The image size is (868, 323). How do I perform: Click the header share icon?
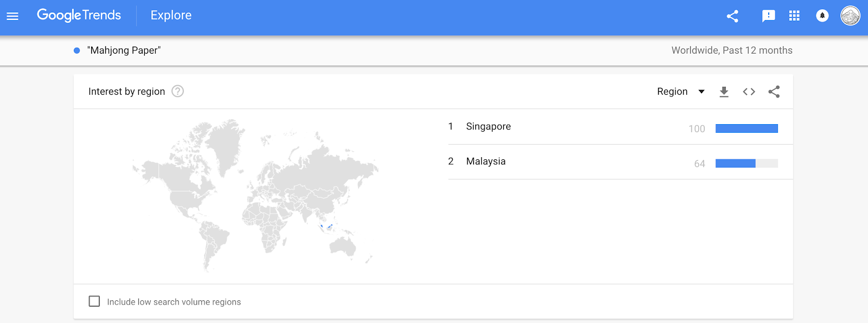click(x=732, y=16)
